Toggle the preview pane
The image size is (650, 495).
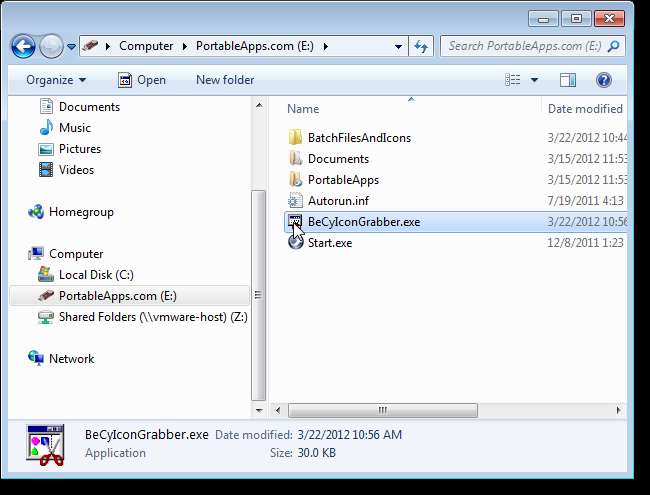(x=568, y=80)
